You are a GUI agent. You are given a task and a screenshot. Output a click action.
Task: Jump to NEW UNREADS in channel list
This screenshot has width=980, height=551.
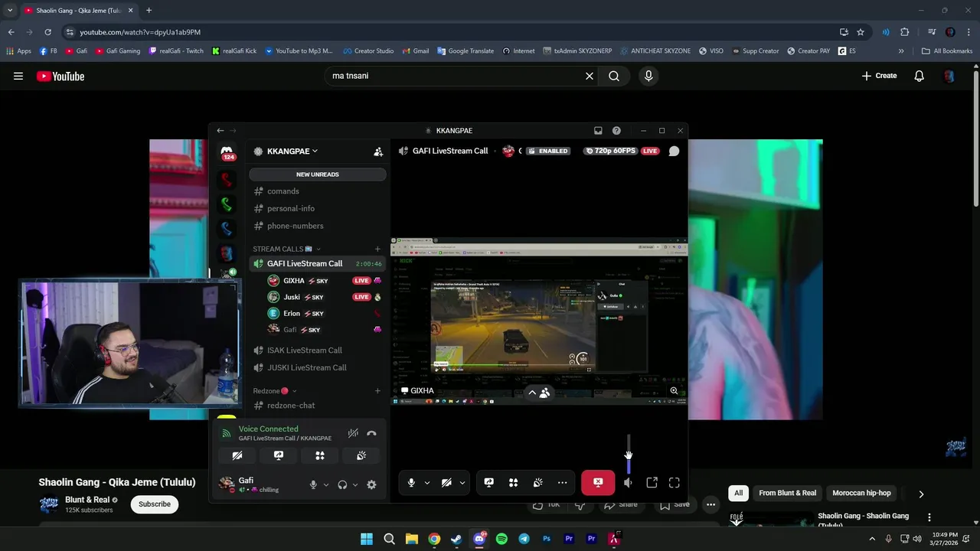318,174
